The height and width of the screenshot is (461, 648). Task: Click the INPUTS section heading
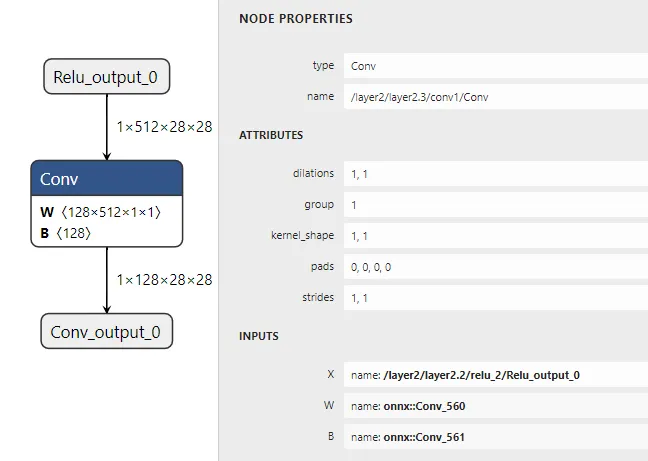259,336
